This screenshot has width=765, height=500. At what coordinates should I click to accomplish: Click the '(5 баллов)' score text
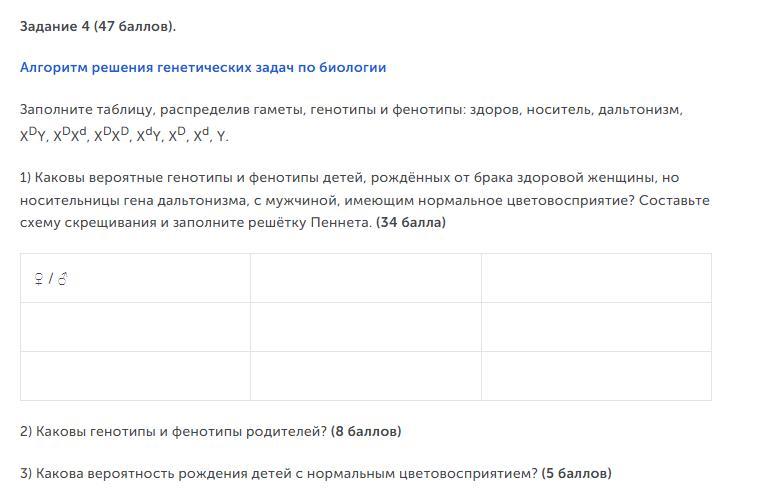576,474
